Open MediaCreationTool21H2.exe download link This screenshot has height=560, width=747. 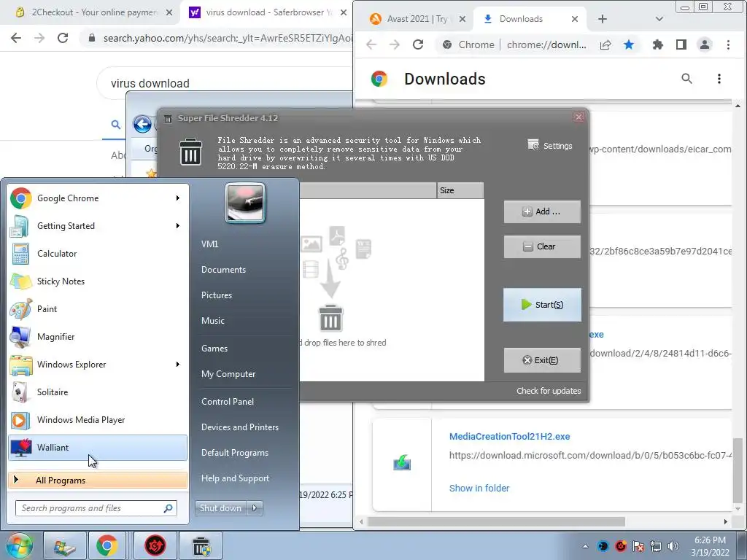pos(509,436)
